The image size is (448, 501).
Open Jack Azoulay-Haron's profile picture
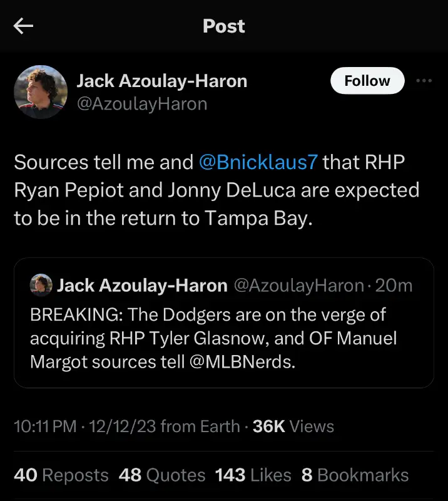41,91
